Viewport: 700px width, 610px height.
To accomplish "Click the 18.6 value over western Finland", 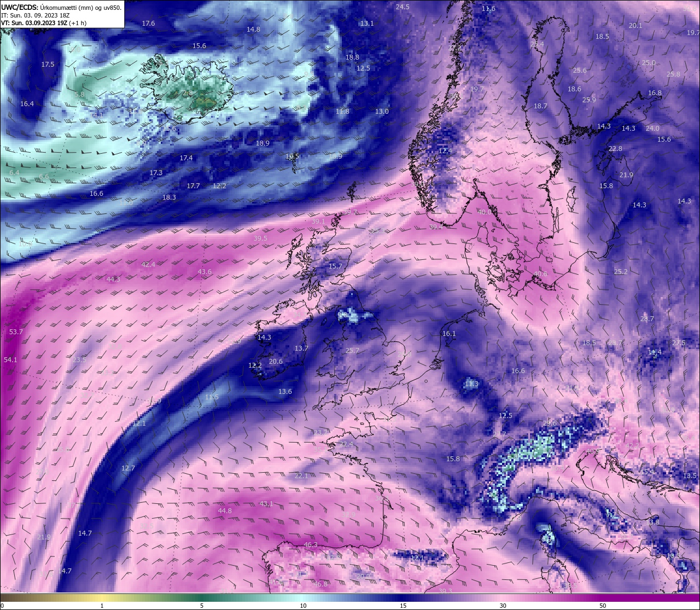I will pos(574,89).
